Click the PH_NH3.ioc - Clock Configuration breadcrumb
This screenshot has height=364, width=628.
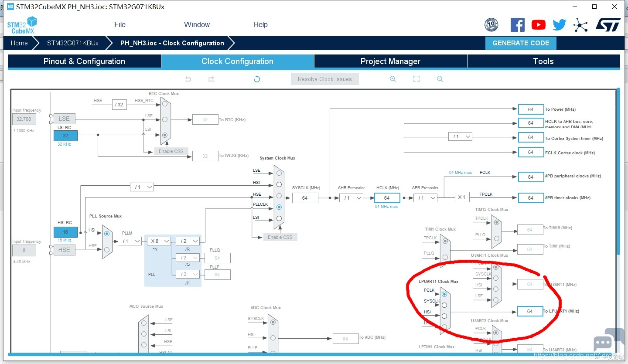(x=172, y=43)
